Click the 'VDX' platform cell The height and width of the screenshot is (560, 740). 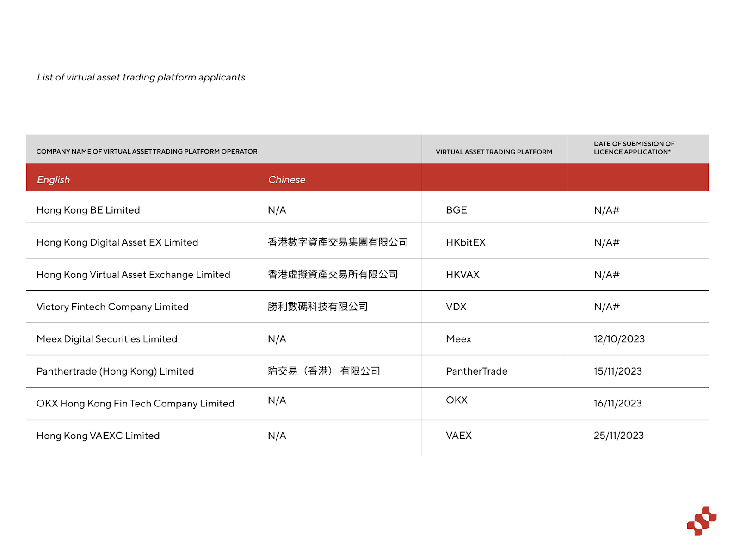456,307
